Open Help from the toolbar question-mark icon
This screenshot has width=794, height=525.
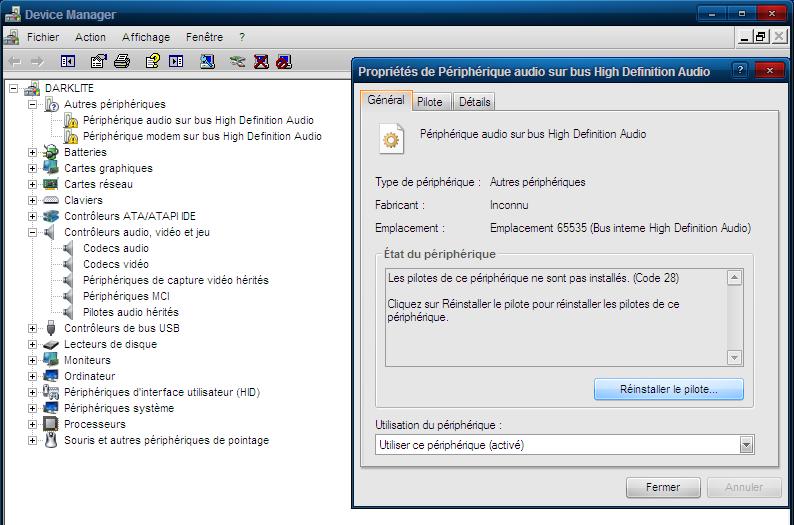pos(152,61)
